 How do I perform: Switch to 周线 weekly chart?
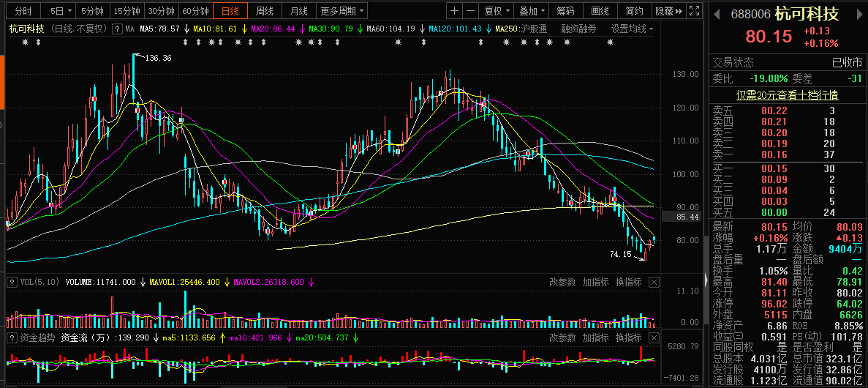(x=265, y=10)
